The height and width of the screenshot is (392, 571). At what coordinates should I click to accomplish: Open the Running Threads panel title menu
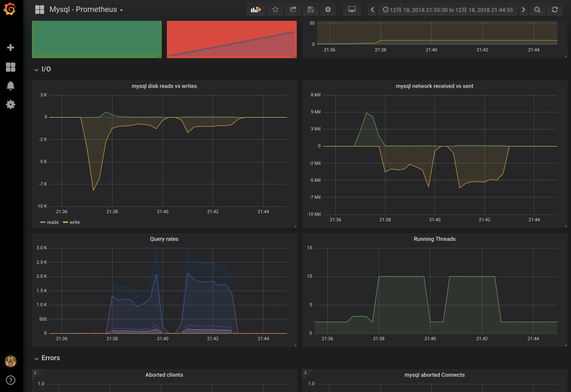[x=434, y=239]
